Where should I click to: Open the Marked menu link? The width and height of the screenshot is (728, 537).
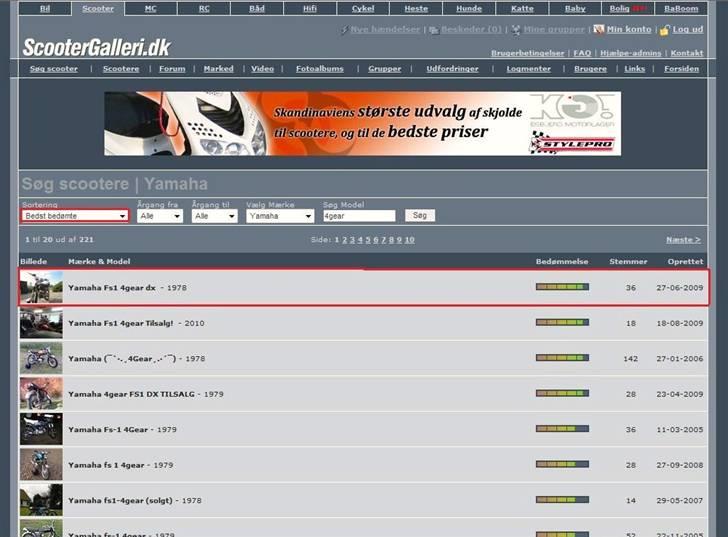tap(219, 69)
